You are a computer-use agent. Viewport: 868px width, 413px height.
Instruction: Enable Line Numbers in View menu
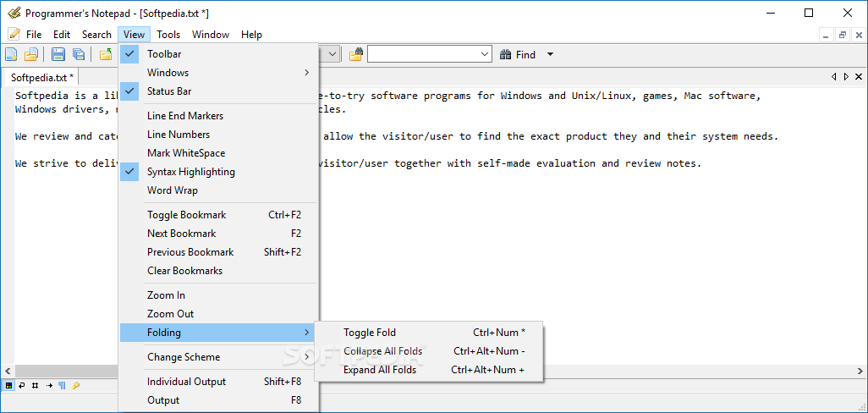tap(219, 135)
